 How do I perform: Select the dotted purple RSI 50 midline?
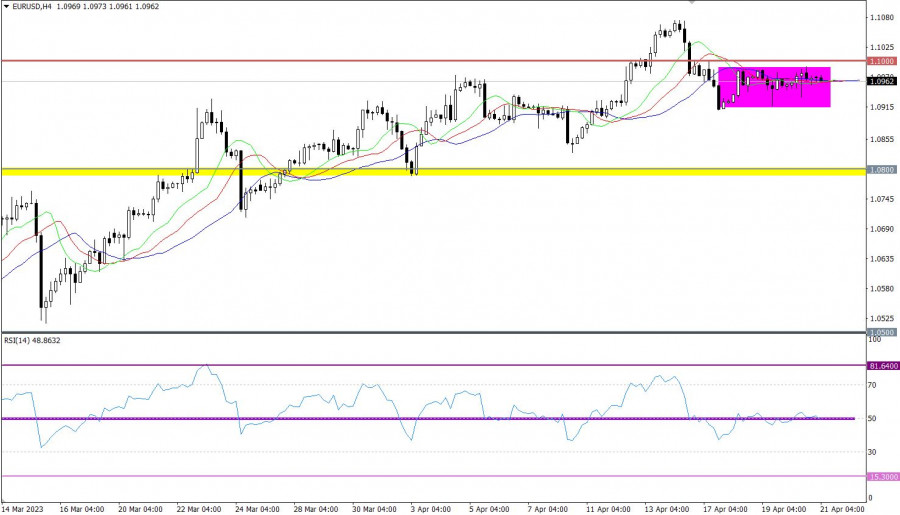pyautogui.click(x=400, y=418)
